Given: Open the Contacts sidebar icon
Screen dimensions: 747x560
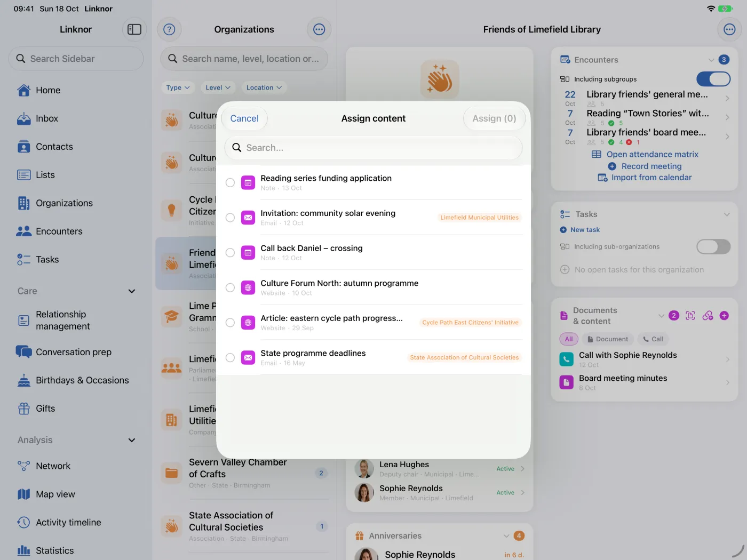Looking at the screenshot, I should (24, 147).
